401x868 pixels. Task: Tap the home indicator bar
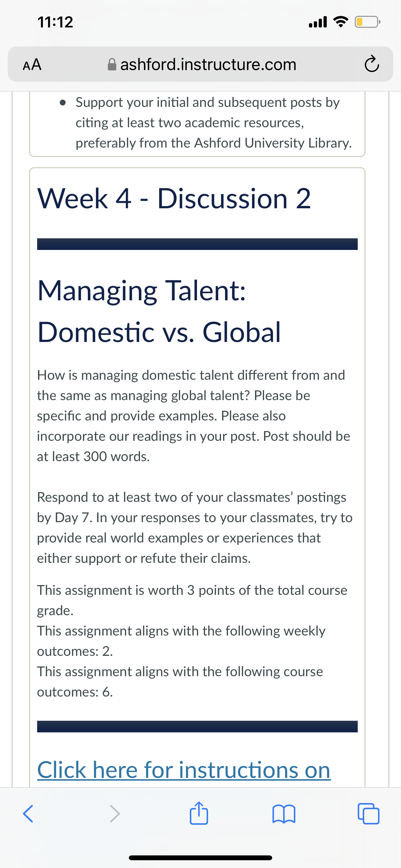pos(200,858)
